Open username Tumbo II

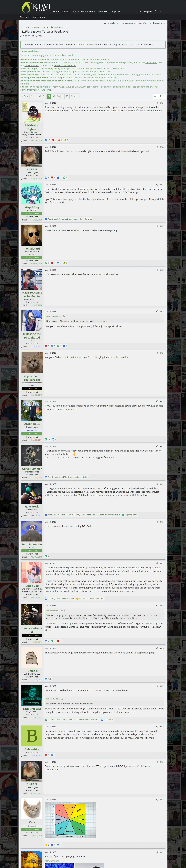point(32,671)
